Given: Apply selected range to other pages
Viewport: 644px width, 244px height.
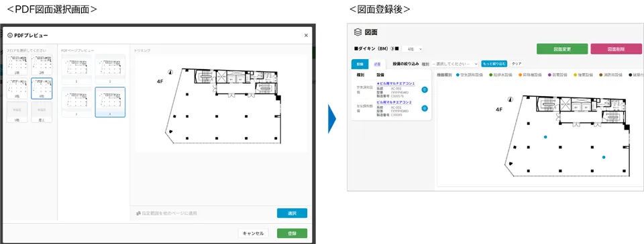Looking at the screenshot, I should 167,213.
